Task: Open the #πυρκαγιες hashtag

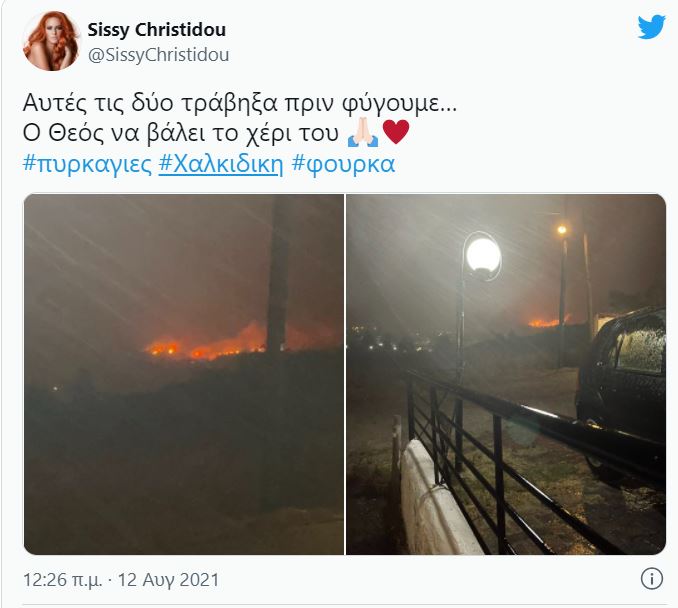Action: [87, 164]
